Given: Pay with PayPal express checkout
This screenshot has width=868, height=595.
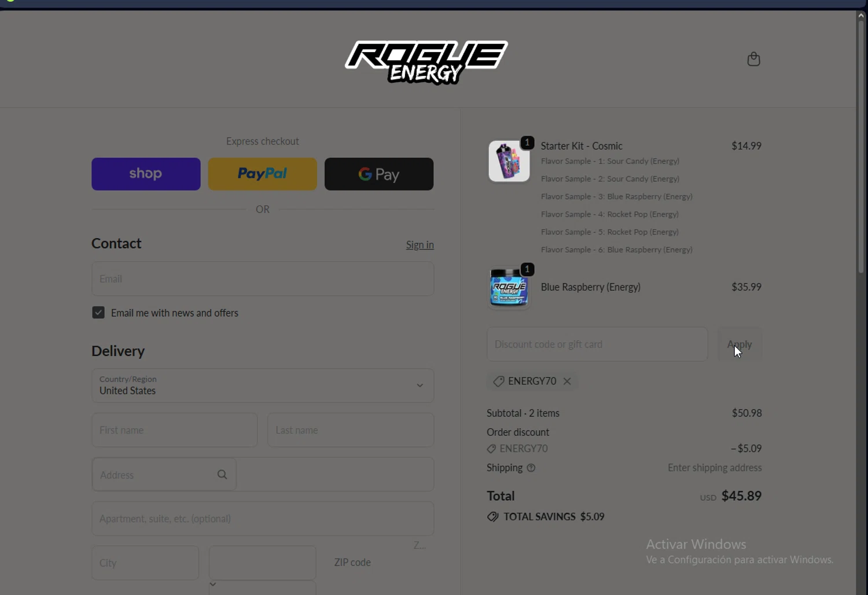Looking at the screenshot, I should point(263,174).
